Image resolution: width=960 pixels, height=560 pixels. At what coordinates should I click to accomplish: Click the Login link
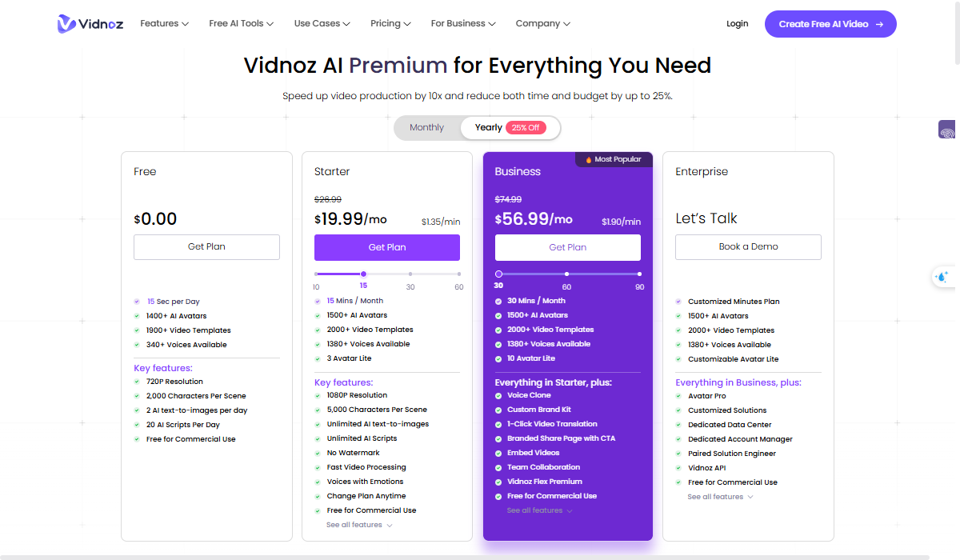coord(737,24)
